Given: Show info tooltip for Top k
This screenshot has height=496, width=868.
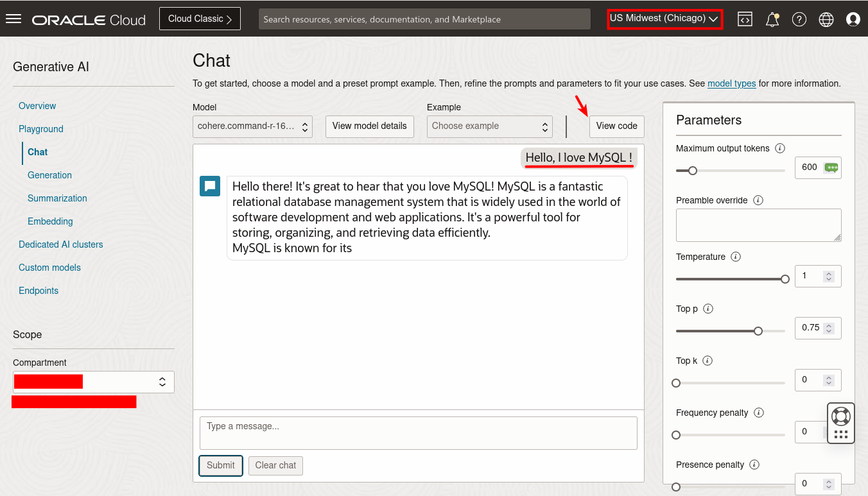Looking at the screenshot, I should click(x=707, y=361).
